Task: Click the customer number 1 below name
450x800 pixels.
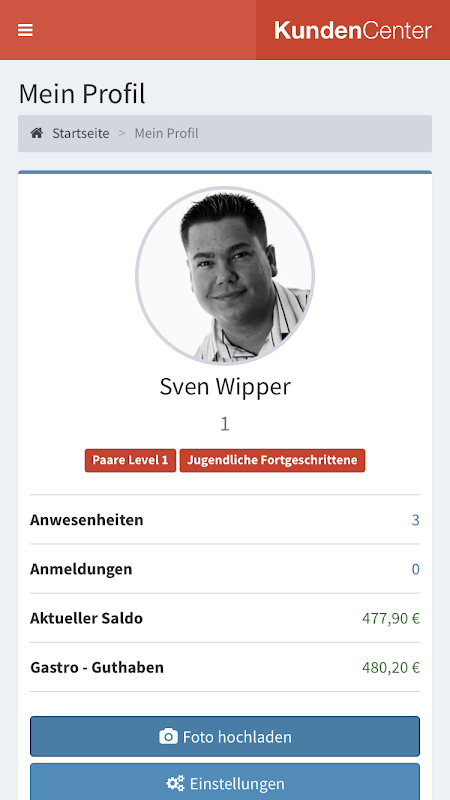Action: point(225,424)
